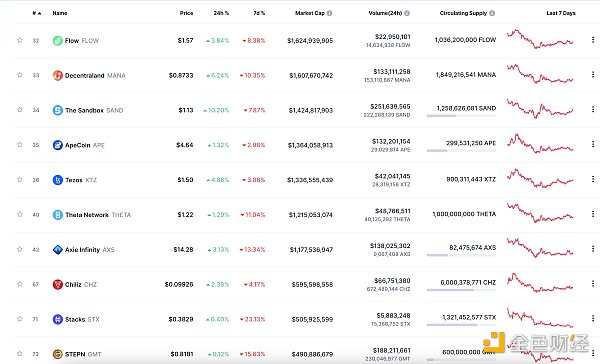Click The Sandbox 7-day price sparkline

[540, 108]
